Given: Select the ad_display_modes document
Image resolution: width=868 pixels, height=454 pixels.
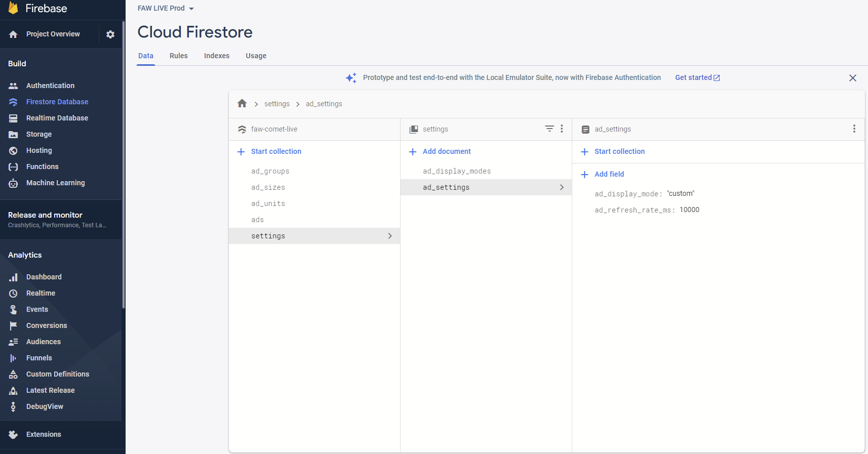Looking at the screenshot, I should click(x=456, y=171).
